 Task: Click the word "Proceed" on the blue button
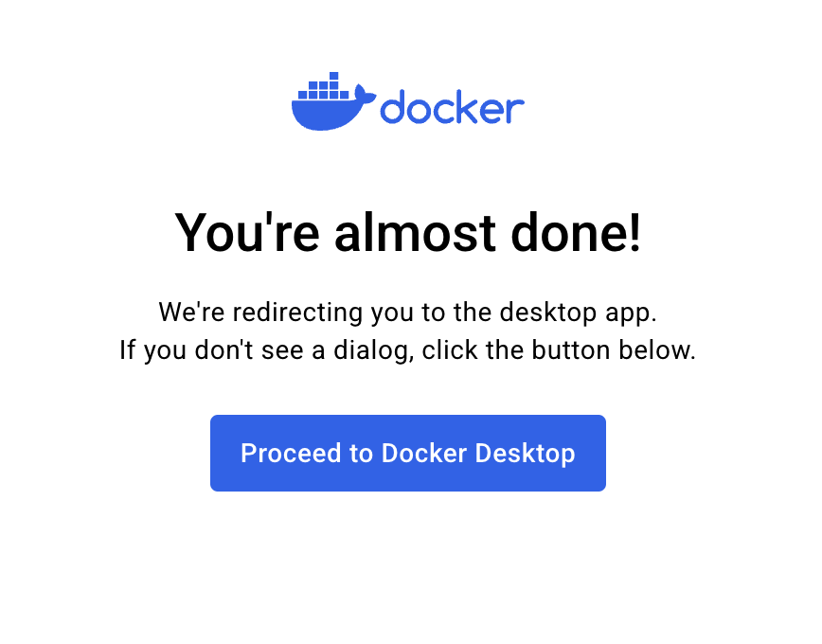(x=291, y=453)
